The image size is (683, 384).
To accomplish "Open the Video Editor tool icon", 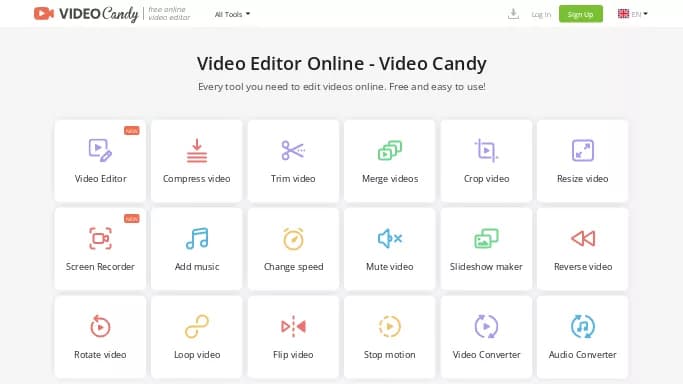I will click(100, 150).
